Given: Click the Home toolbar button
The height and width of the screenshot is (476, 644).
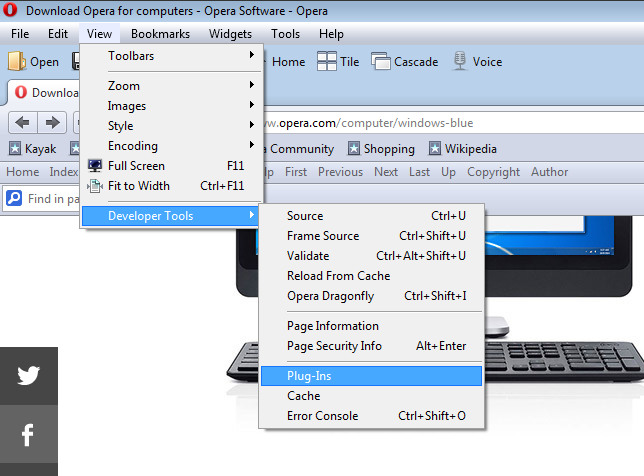Looking at the screenshot, I should (x=288, y=62).
